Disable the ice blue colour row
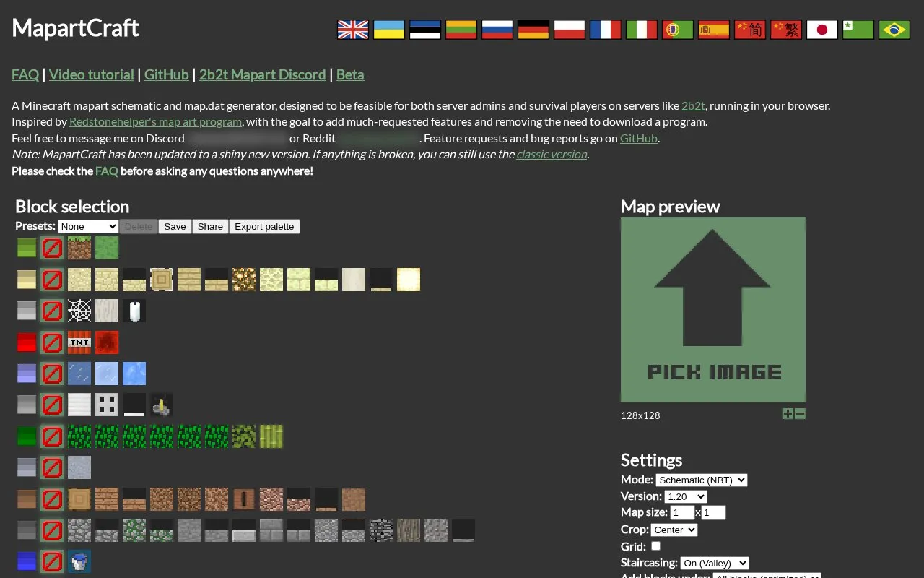Image resolution: width=924 pixels, height=578 pixels. coord(52,374)
